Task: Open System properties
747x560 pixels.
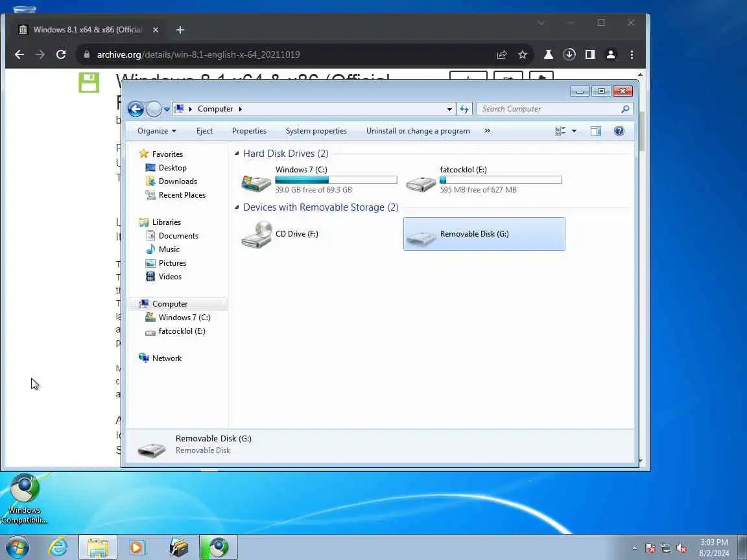Action: click(316, 131)
